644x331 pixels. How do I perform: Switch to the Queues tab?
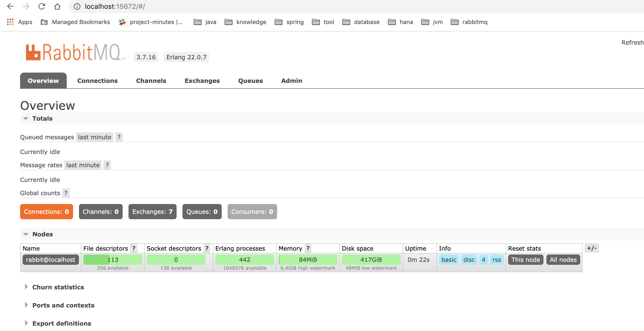coord(250,81)
